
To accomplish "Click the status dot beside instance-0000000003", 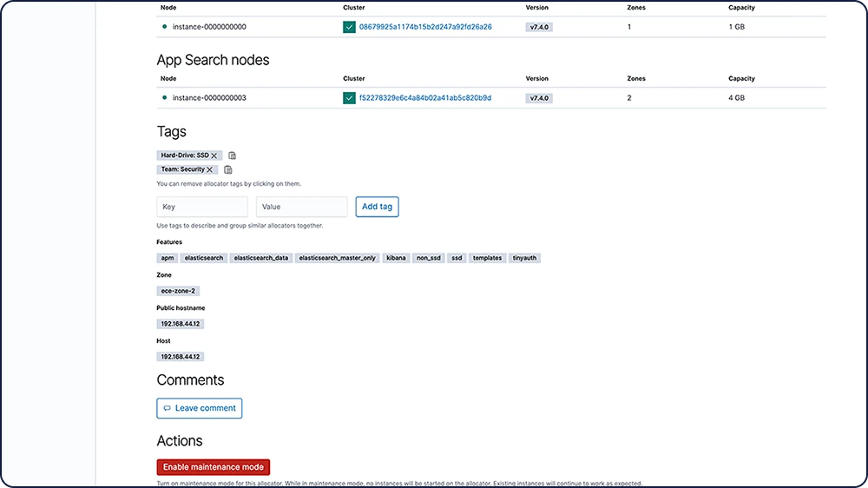I will tap(164, 97).
